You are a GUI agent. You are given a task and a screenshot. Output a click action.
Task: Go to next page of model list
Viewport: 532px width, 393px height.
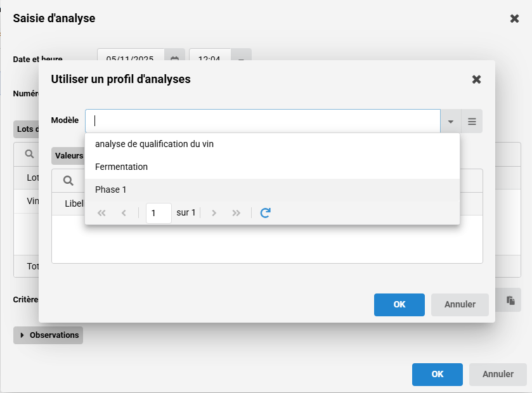(x=214, y=213)
